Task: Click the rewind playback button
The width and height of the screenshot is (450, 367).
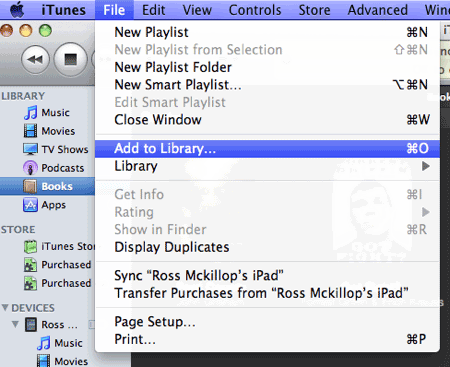Action: click(x=36, y=59)
